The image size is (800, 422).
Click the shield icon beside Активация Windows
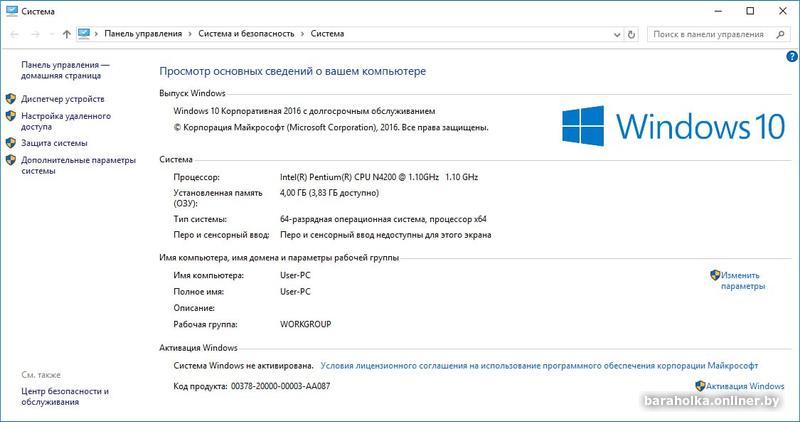pos(701,386)
